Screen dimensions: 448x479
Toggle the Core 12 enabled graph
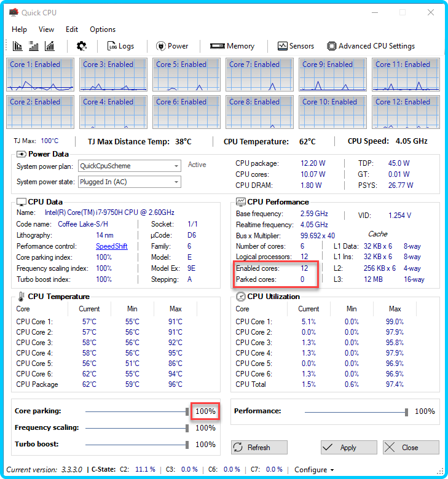[406, 112]
